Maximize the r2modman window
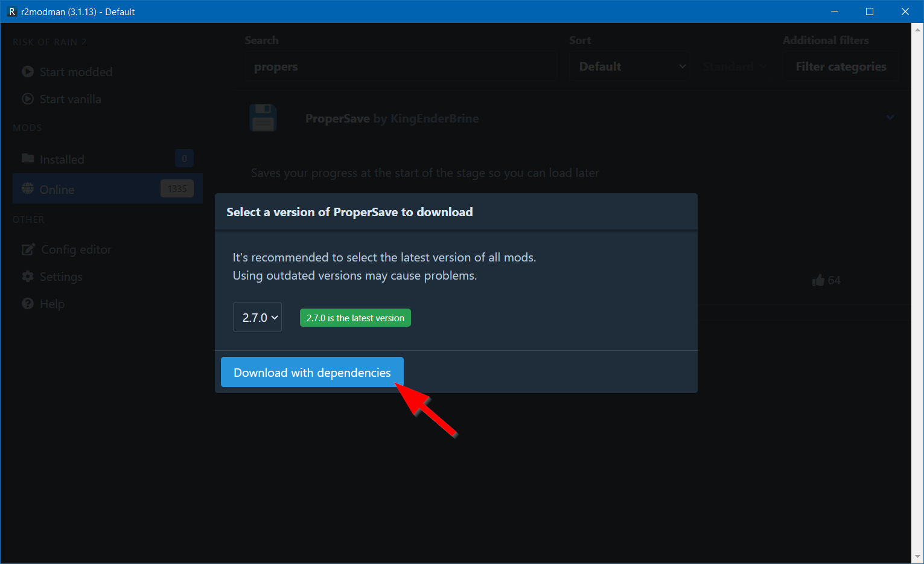924x564 pixels. (x=870, y=11)
